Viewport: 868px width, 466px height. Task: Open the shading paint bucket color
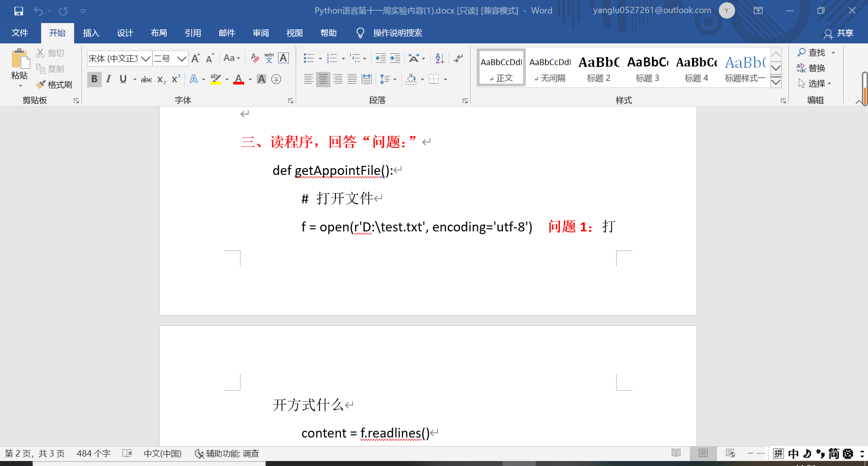411,79
